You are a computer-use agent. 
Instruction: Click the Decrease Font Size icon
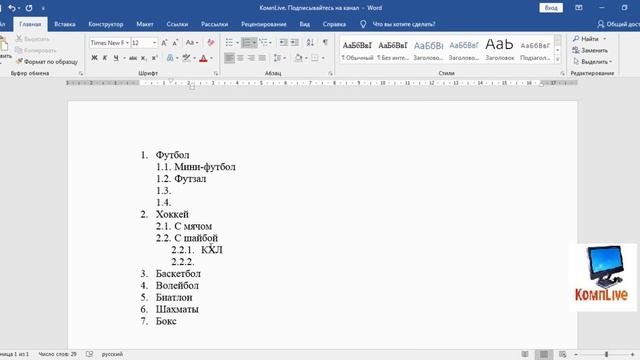coord(175,43)
